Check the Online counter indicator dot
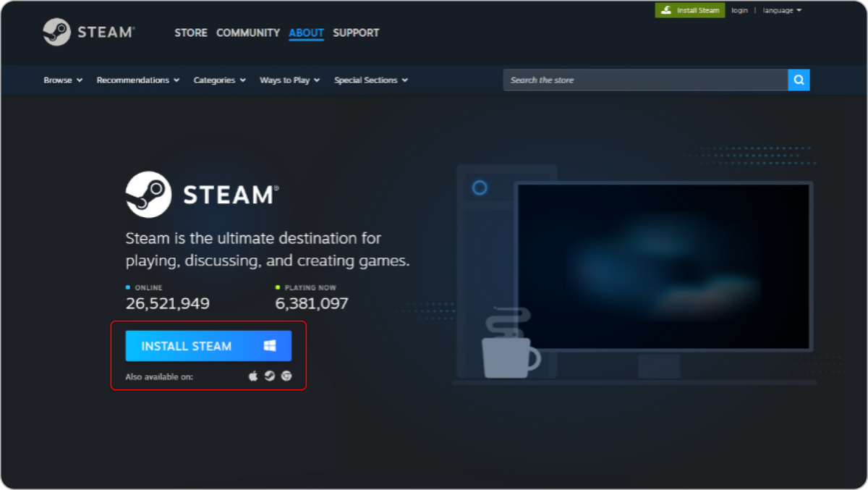The width and height of the screenshot is (868, 490). tap(129, 287)
